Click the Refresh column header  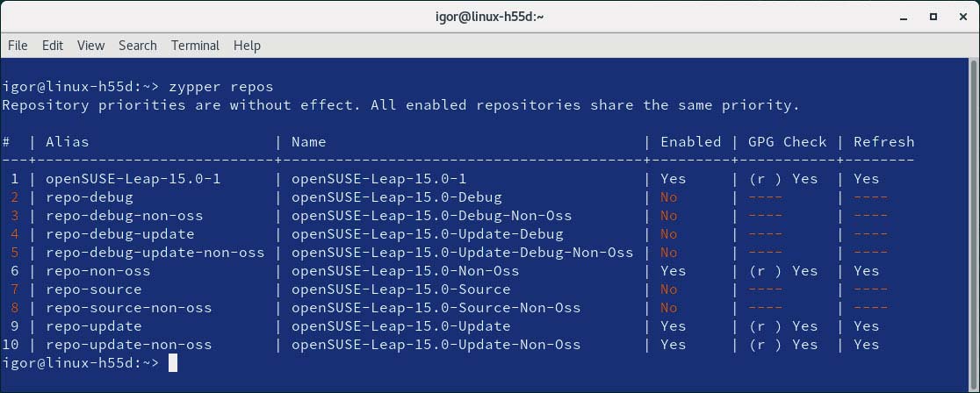883,142
